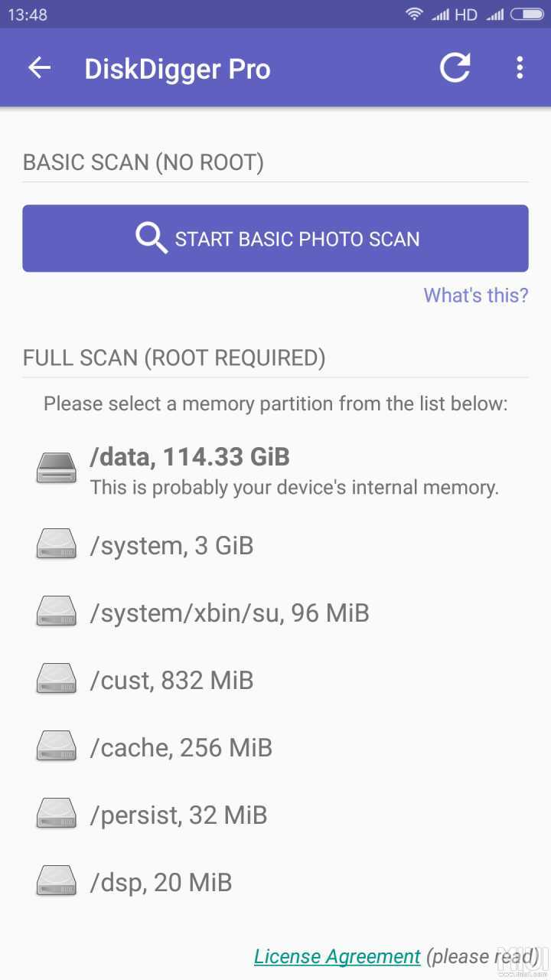Screen dimensions: 551x980
Task: Select /persist, 32 MiB partition
Action: pos(275,815)
